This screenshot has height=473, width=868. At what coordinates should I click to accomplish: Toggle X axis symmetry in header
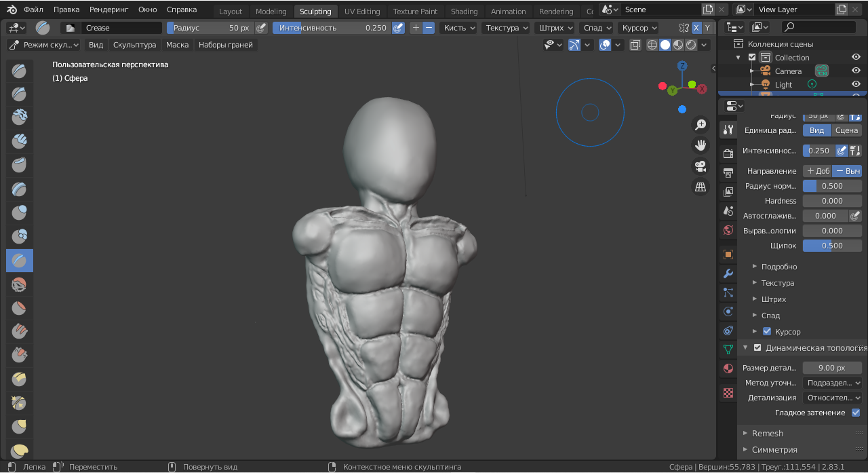(696, 28)
